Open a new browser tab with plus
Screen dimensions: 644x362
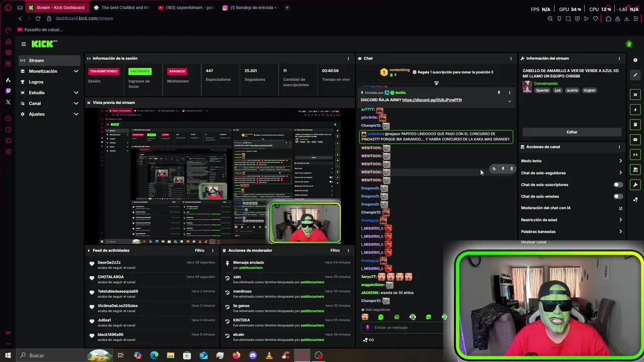(x=287, y=8)
